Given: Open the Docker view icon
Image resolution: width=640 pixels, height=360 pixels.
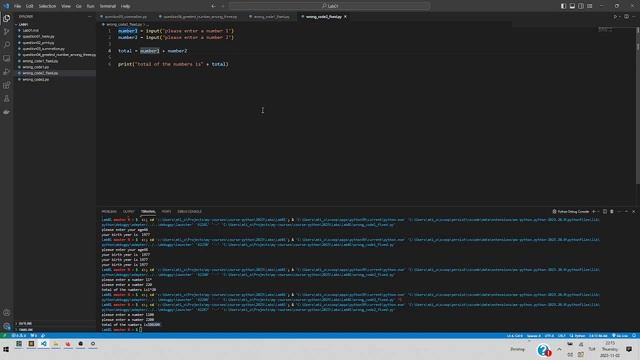Looking at the screenshot, I should coord(7,112).
